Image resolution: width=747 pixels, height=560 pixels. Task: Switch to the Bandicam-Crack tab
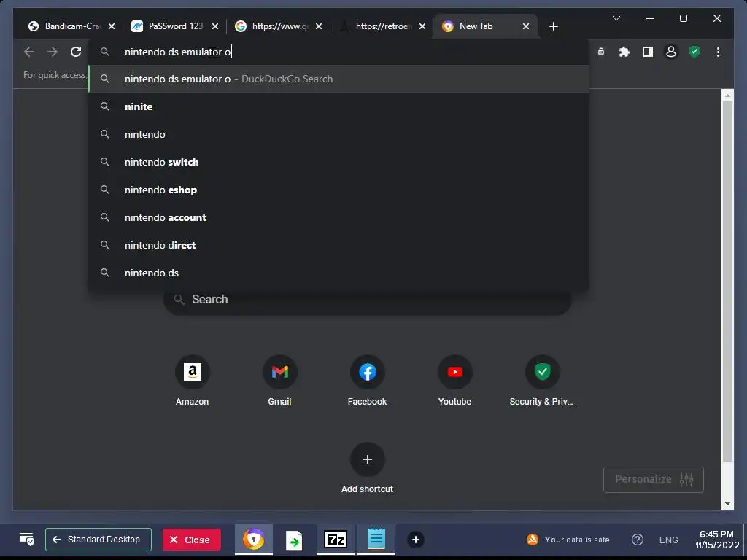click(x=71, y=26)
